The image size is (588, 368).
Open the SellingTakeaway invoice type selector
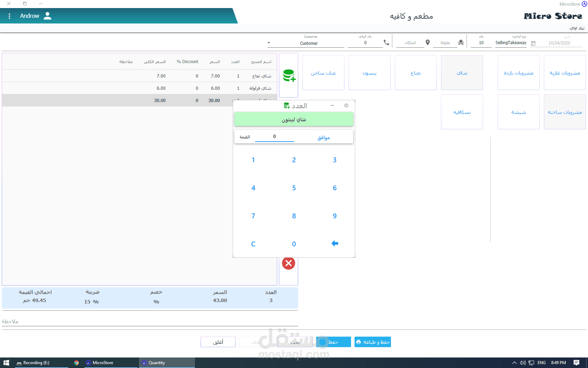tap(511, 43)
